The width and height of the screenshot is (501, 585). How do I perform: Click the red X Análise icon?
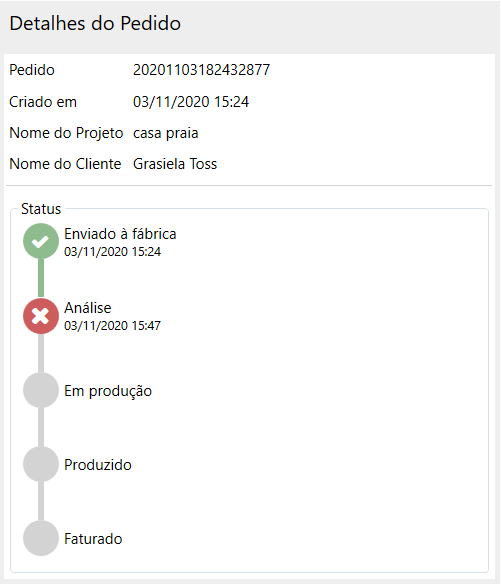pyautogui.click(x=41, y=316)
